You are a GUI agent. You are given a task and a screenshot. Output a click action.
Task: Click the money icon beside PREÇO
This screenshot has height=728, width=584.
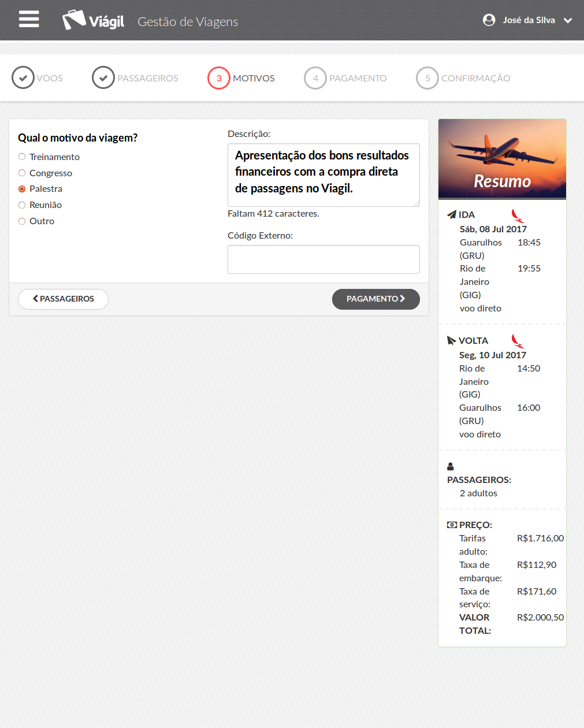click(452, 525)
